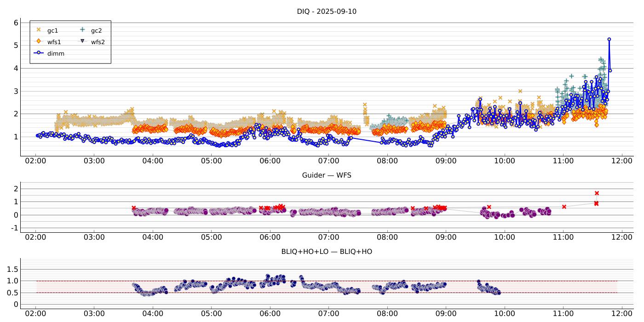The width and height of the screenshot is (644, 322).
Task: Click the 'DIQ - 2025-09-10' chart title
Action: [327, 11]
